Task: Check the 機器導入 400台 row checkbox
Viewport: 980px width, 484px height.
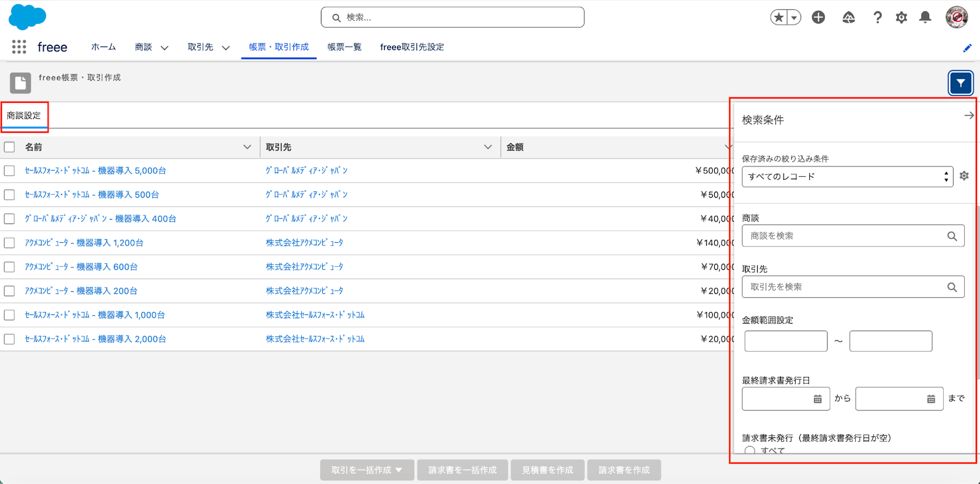Action: [x=9, y=218]
